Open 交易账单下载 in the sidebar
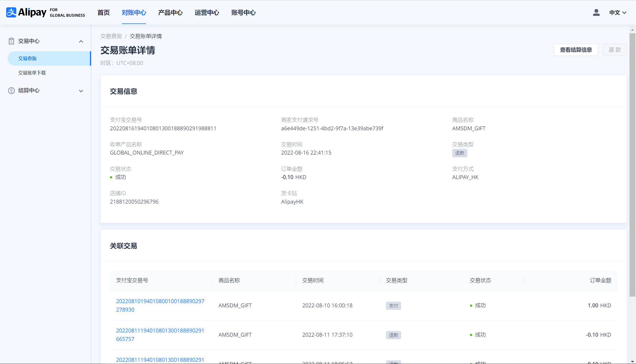This screenshot has height=364, width=636. click(32, 73)
